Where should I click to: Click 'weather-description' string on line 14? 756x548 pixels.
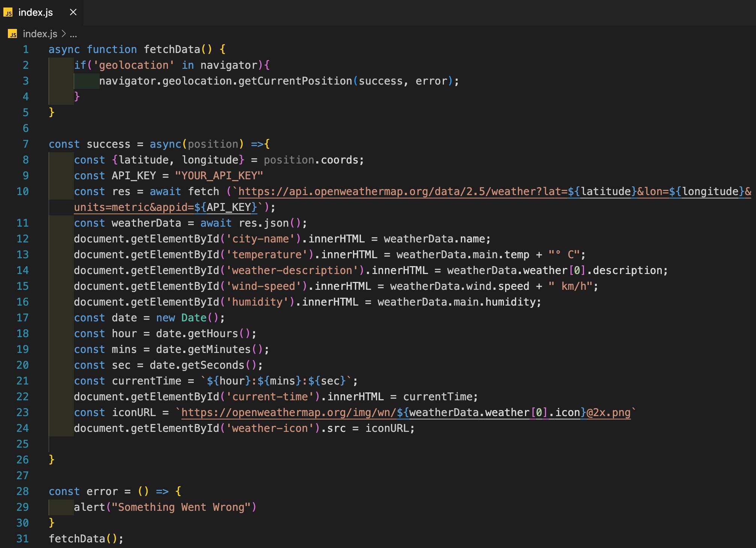coord(292,271)
